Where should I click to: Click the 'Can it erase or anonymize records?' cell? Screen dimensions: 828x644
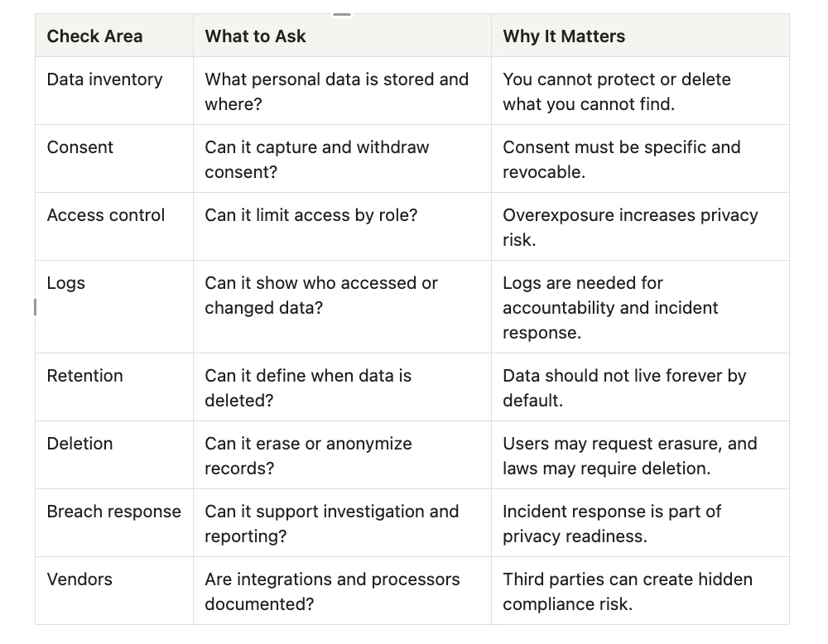point(342,455)
